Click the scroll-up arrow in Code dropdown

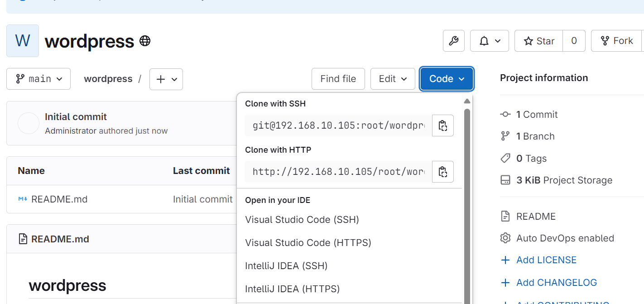click(467, 101)
